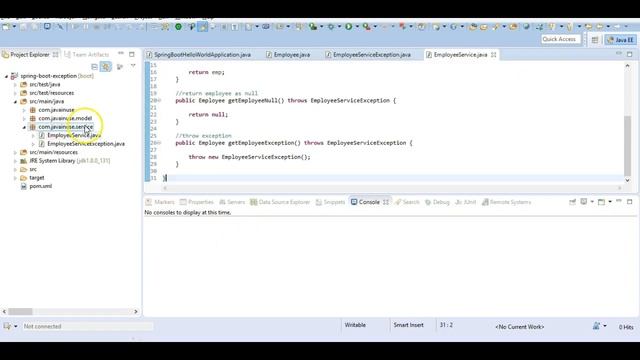Screen dimensions: 640x360
Task: Click the Link with Editor icon
Action: click(106, 67)
